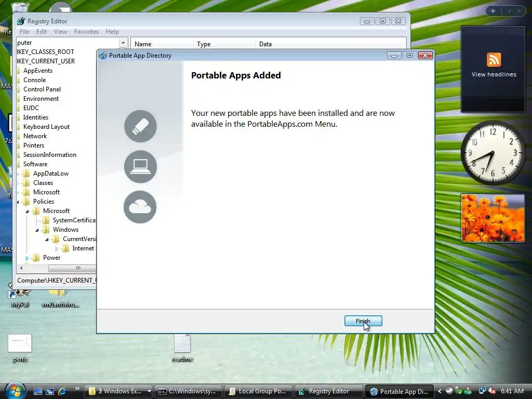
Task: Select the SessionInformation registry key
Action: (49, 155)
